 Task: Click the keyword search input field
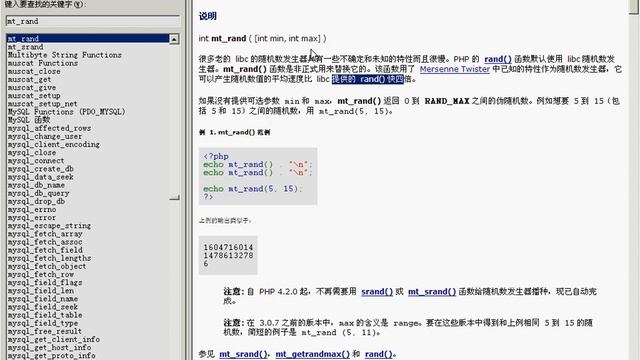[93, 21]
